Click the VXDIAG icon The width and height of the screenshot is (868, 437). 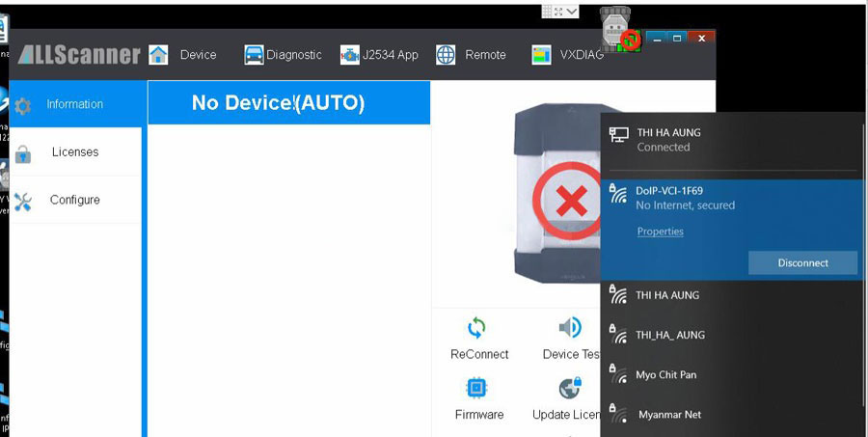tap(541, 55)
